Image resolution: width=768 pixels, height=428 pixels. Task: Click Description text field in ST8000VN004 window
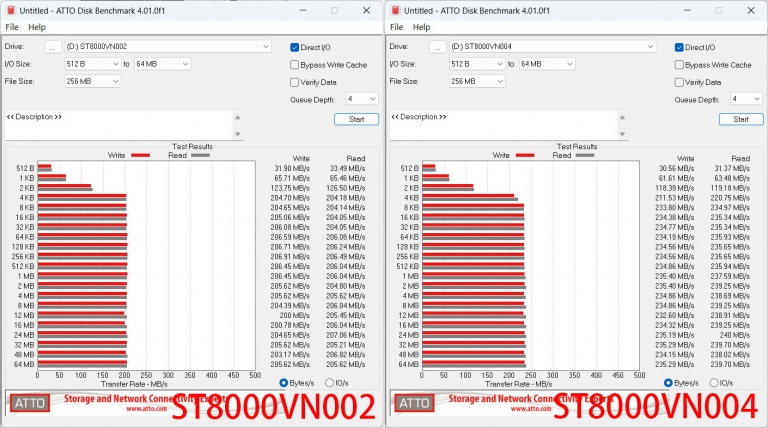(x=503, y=125)
